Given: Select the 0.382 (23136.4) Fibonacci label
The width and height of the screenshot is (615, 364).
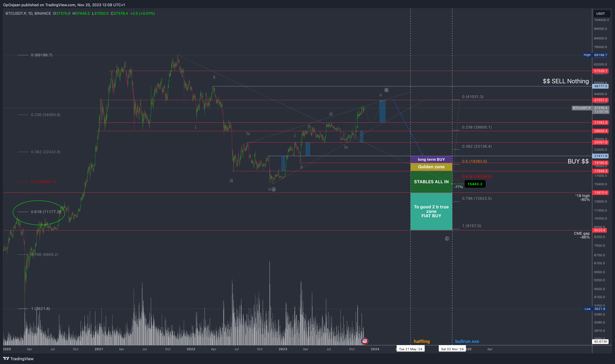Looking at the screenshot, I should click(x=477, y=146).
